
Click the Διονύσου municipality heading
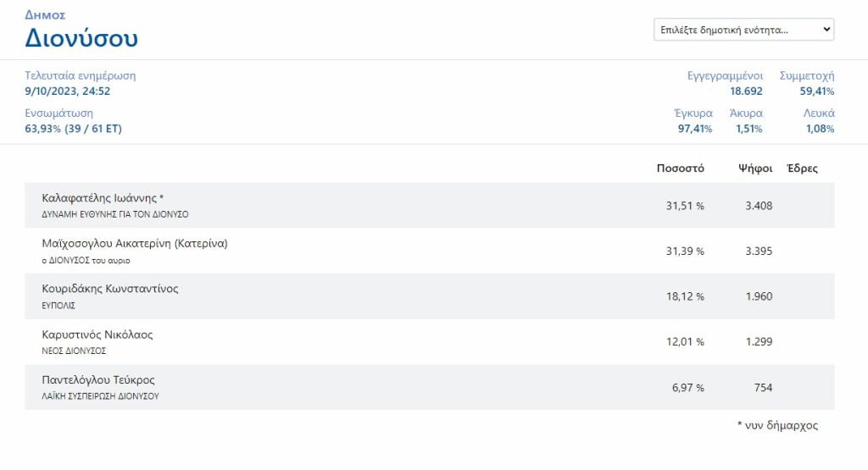click(81, 38)
